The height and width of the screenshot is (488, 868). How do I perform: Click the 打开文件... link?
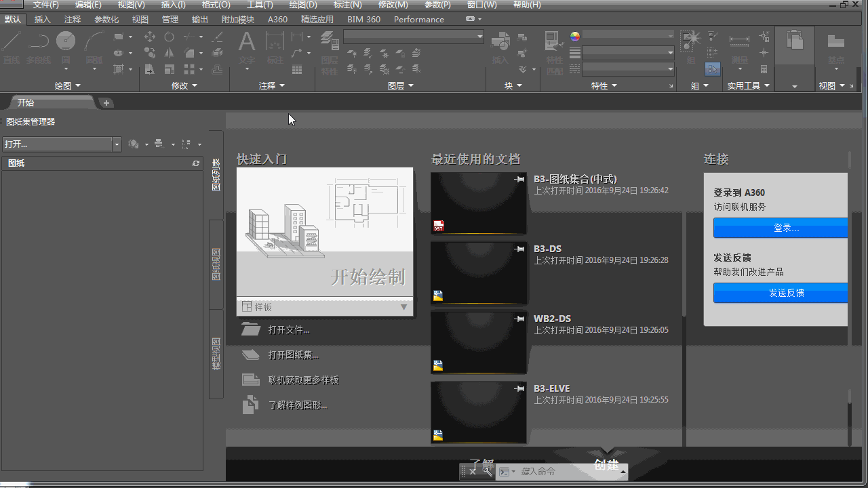point(288,330)
